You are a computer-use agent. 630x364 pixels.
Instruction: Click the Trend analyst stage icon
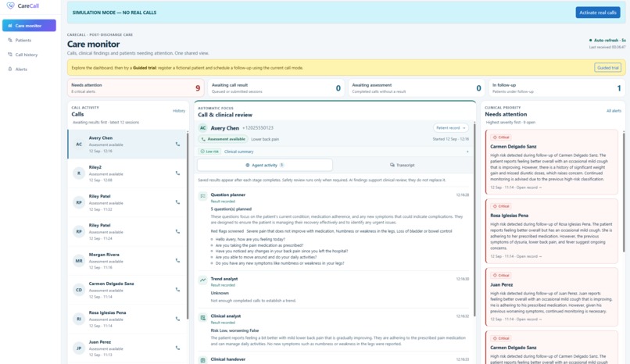click(203, 280)
